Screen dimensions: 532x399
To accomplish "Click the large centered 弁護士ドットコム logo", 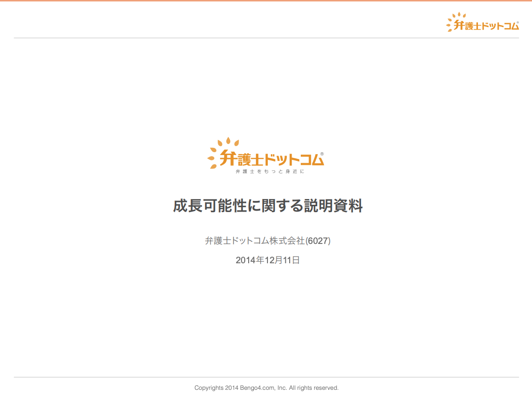I will click(x=266, y=156).
